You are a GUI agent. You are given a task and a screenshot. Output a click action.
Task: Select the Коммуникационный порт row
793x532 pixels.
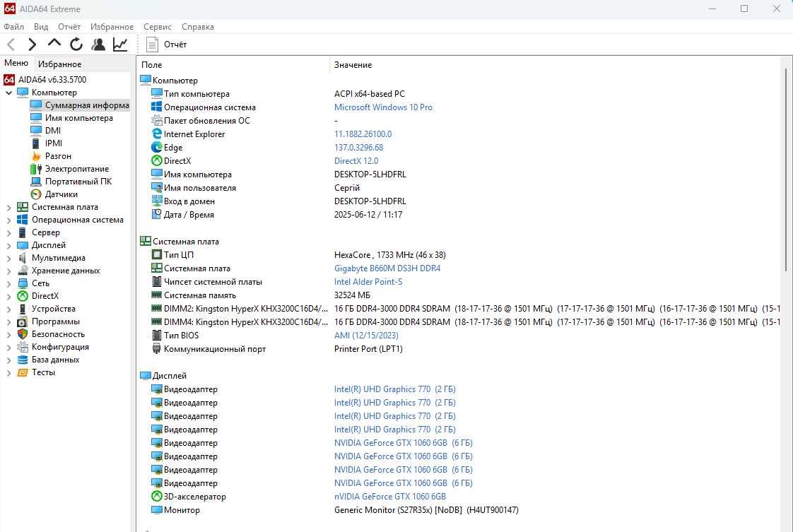point(459,349)
